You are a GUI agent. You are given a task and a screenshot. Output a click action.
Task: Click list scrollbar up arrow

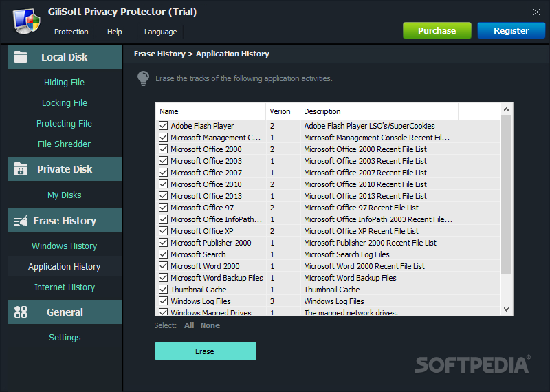pyautogui.click(x=506, y=109)
